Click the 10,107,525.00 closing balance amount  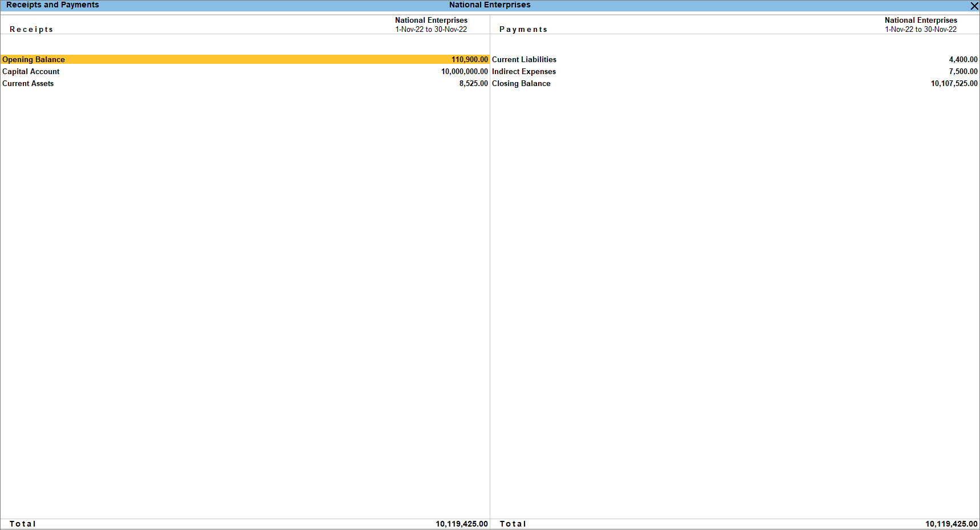coord(954,83)
